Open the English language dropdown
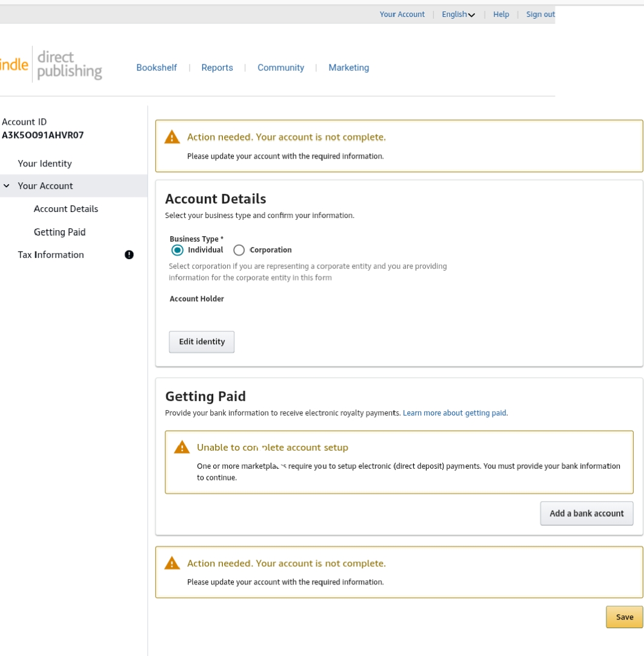This screenshot has width=644, height=656. pyautogui.click(x=458, y=15)
